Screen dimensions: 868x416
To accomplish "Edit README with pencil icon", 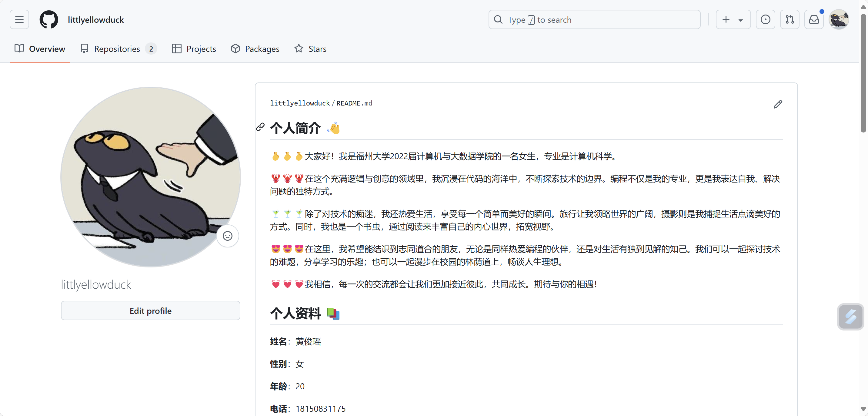I will [x=778, y=104].
